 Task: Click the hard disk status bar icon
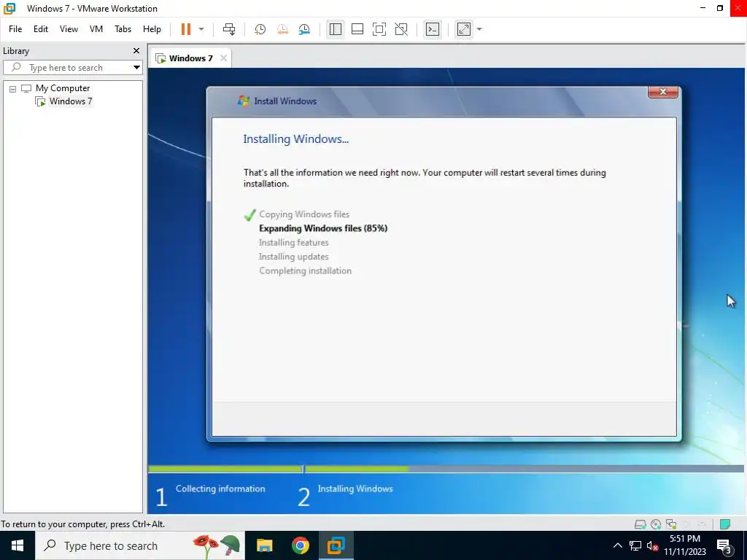click(640, 524)
